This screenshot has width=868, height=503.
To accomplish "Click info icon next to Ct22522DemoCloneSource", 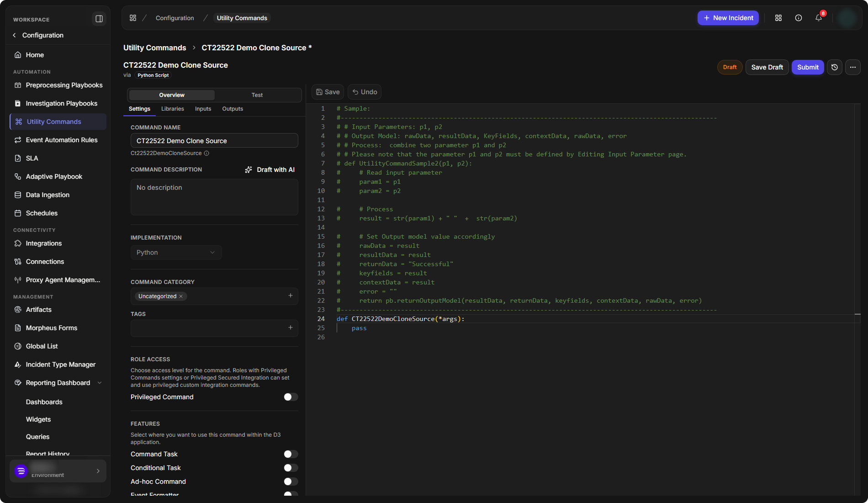I will 206,153.
